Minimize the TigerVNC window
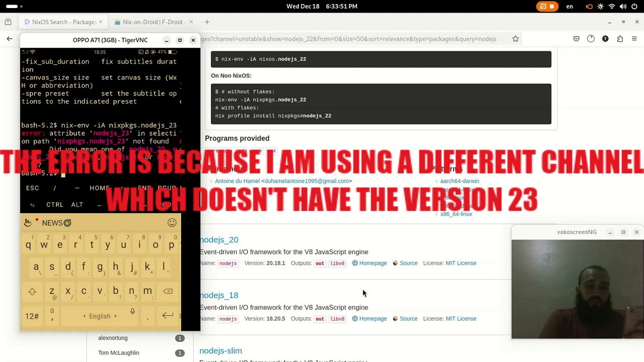Viewport: 644px width, 362px height. (x=167, y=40)
